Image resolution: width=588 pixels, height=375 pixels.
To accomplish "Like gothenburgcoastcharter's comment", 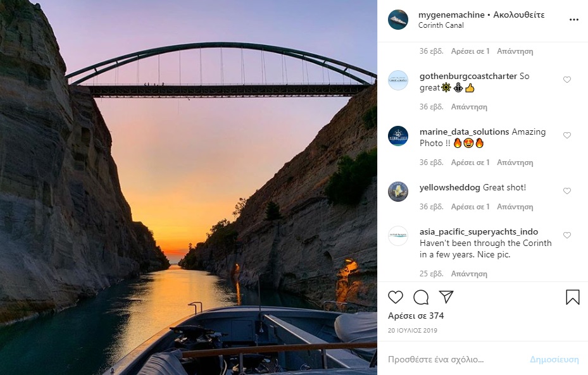I will coord(566,80).
